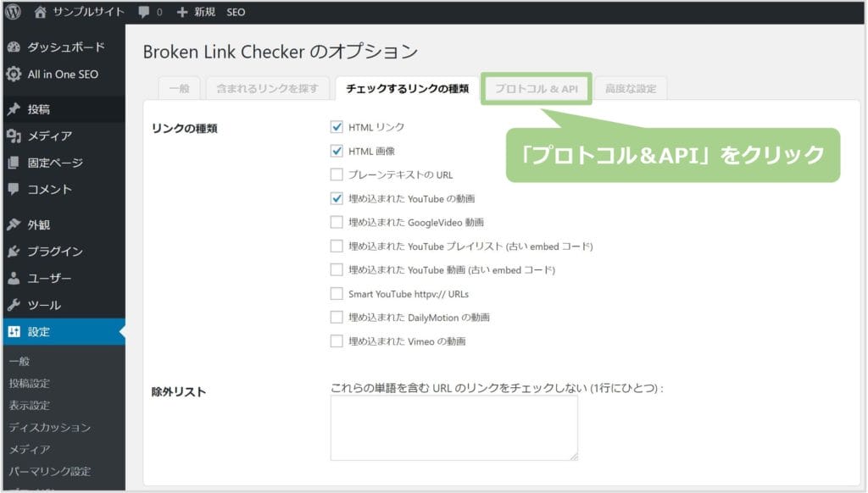Viewport: 868px width, 493px height.
Task: Open パーマリンク設定 submenu link
Action: pos(50,472)
